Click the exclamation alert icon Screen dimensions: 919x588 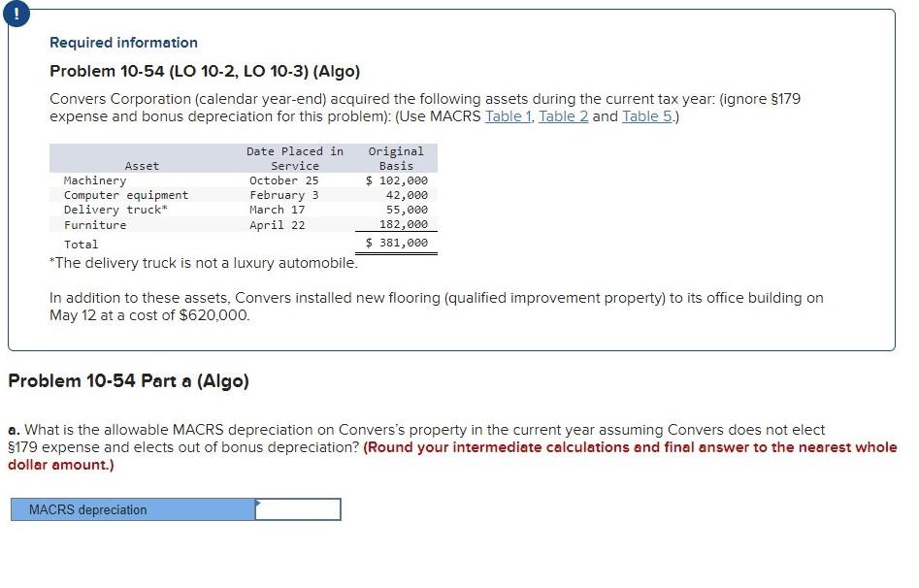(16, 14)
